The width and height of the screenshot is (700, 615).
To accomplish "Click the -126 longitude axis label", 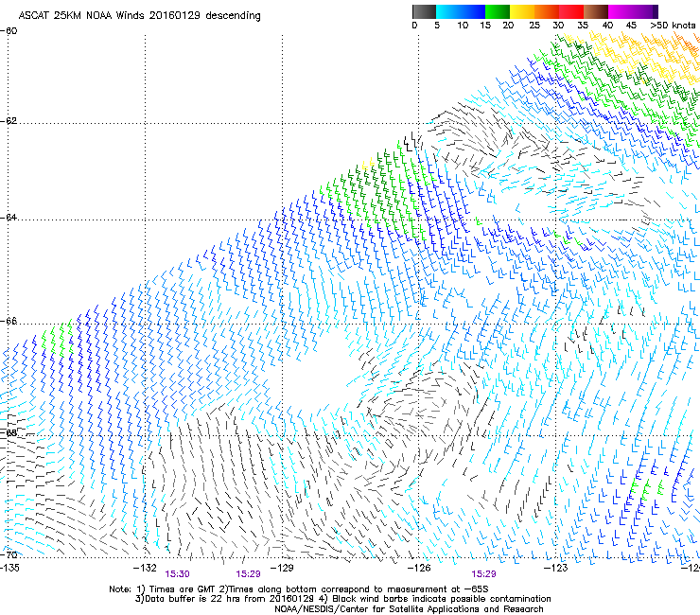I will pos(419,568).
